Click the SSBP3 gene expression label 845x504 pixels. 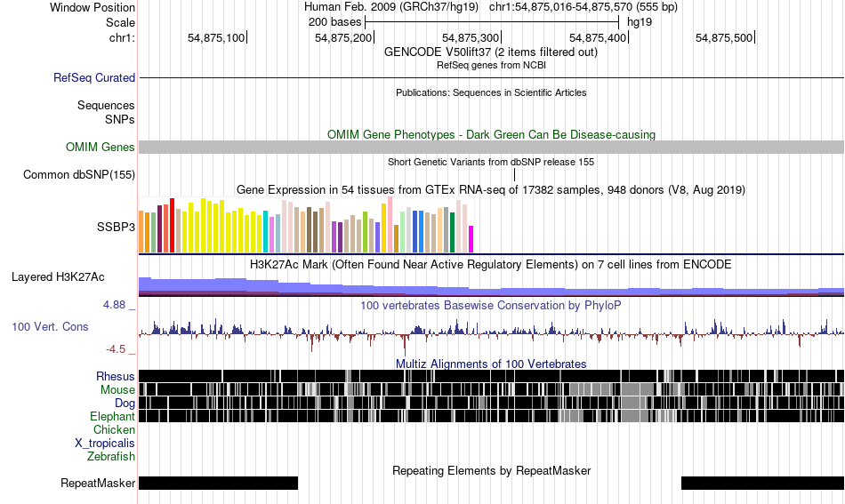116,228
